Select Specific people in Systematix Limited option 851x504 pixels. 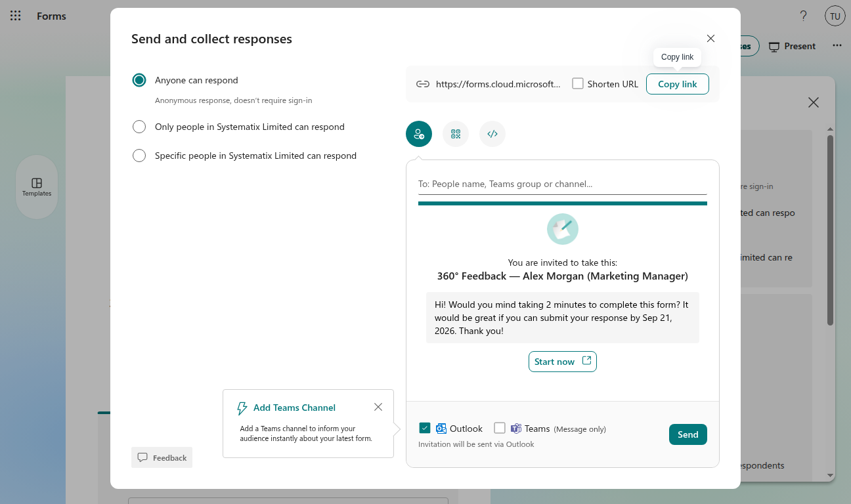(139, 156)
